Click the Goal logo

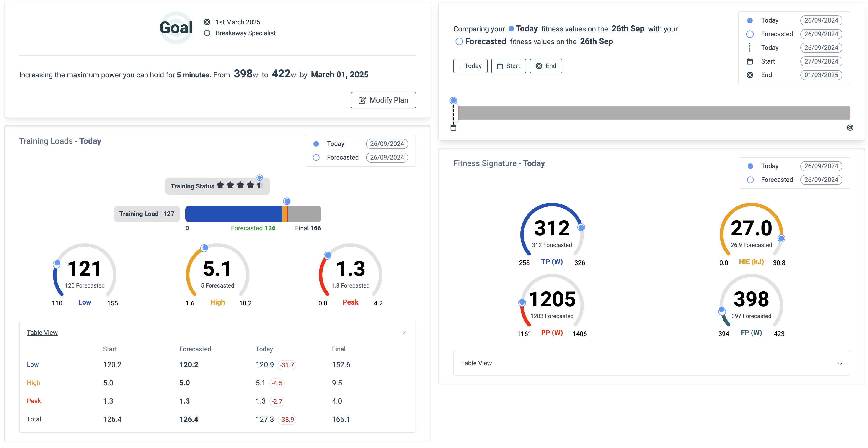coord(176,28)
